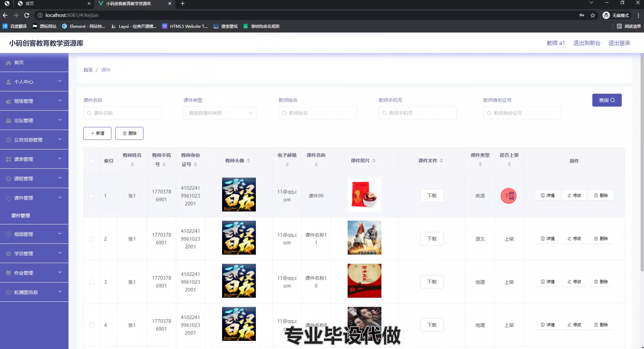
Task: Click the 论坛管理 sidebar icon
Action: point(8,120)
